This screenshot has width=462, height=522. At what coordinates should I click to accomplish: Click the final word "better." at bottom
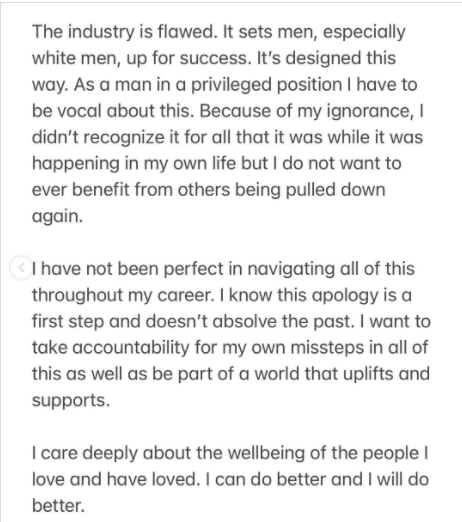point(58,506)
